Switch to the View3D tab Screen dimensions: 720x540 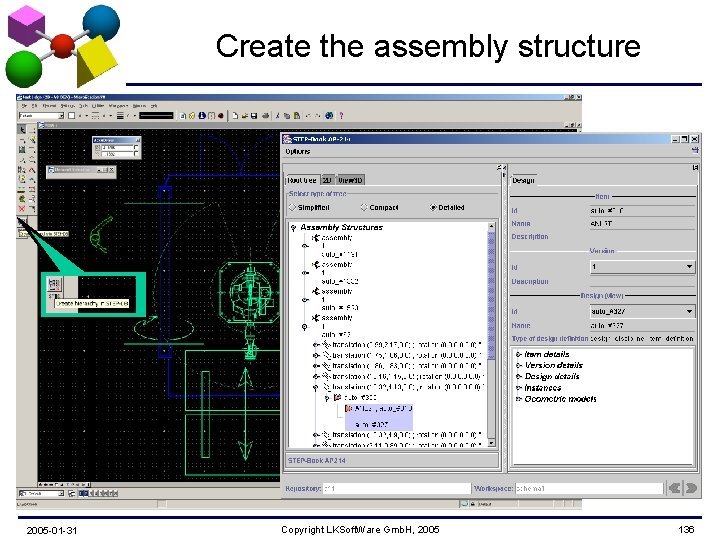[x=350, y=180]
